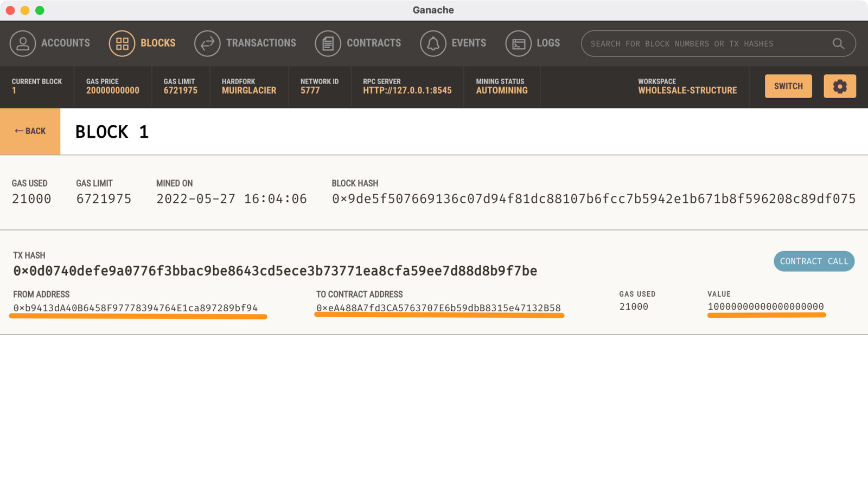Open the Accounts tab
The width and height of the screenshot is (868, 493).
coord(65,43)
